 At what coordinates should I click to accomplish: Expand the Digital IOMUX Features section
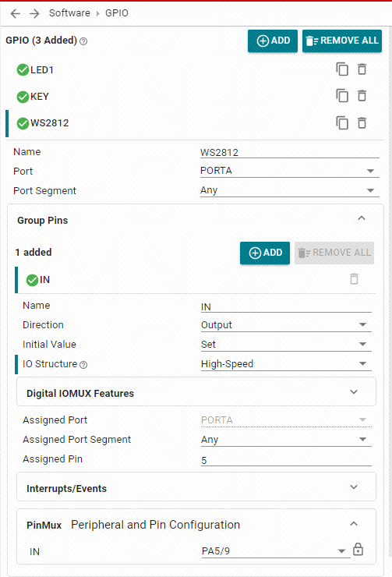point(196,392)
